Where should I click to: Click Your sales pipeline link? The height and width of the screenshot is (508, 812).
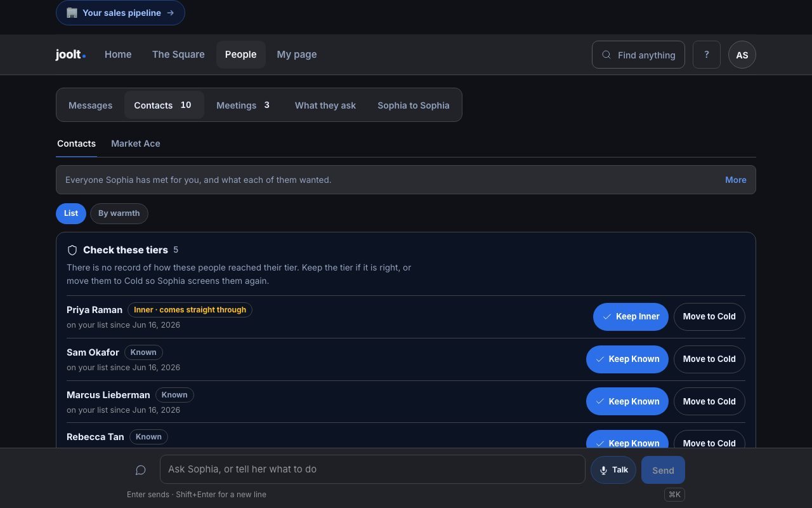point(121,13)
